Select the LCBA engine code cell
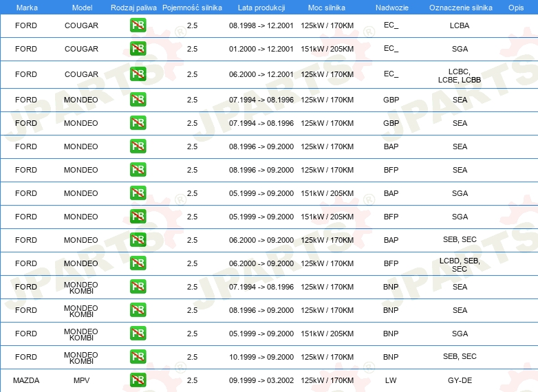Image resolution: width=538 pixels, height=392 pixels. [x=460, y=25]
